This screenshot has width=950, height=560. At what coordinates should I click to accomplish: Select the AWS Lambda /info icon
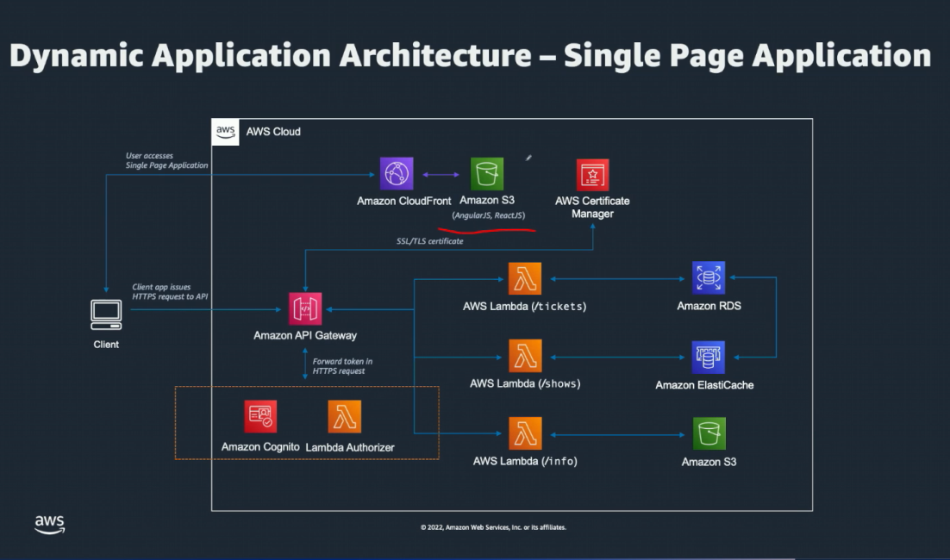[x=525, y=433]
